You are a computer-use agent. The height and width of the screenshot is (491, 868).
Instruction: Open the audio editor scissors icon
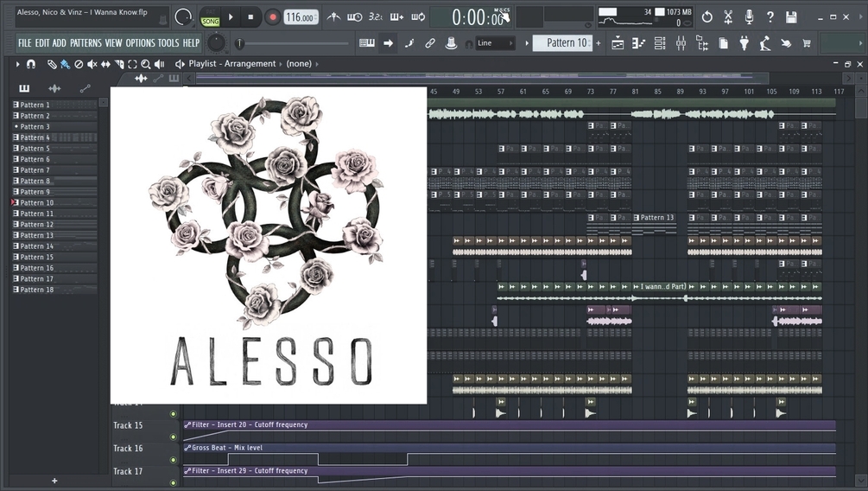click(x=728, y=17)
